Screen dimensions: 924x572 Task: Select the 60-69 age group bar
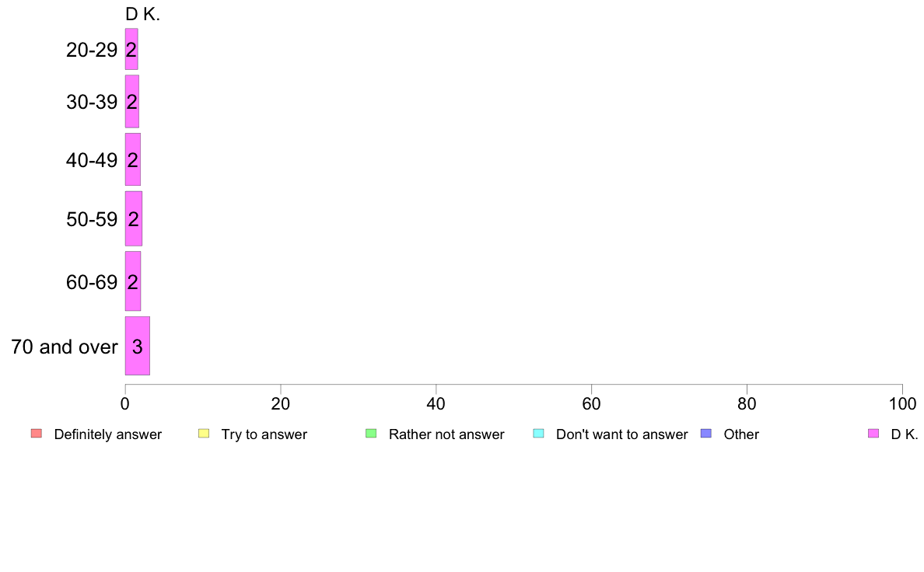click(132, 281)
